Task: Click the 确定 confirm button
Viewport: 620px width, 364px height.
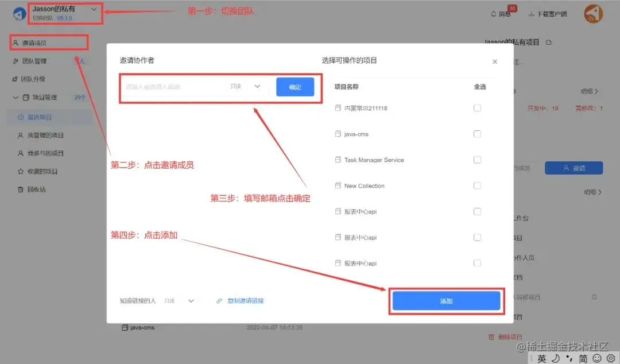Action: 295,86
